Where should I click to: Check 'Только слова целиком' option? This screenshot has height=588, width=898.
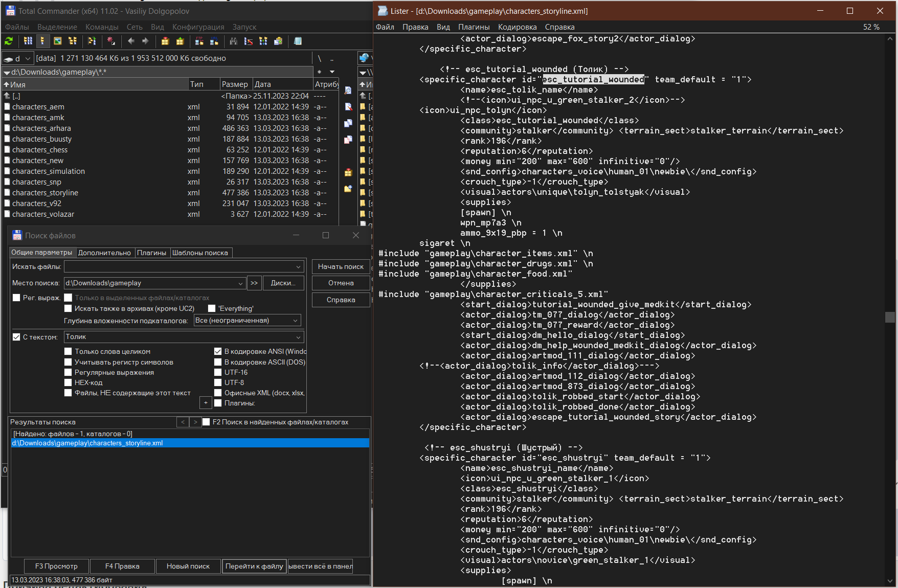68,351
